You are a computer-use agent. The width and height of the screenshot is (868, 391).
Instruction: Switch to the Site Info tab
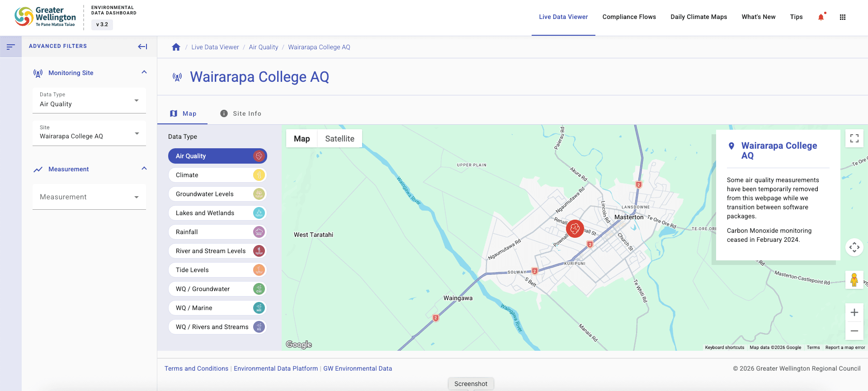pos(241,113)
